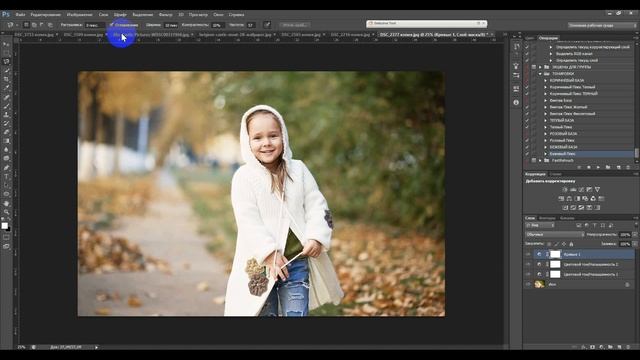
Task: Select the Hand tool
Action: pyautogui.click(x=6, y=203)
